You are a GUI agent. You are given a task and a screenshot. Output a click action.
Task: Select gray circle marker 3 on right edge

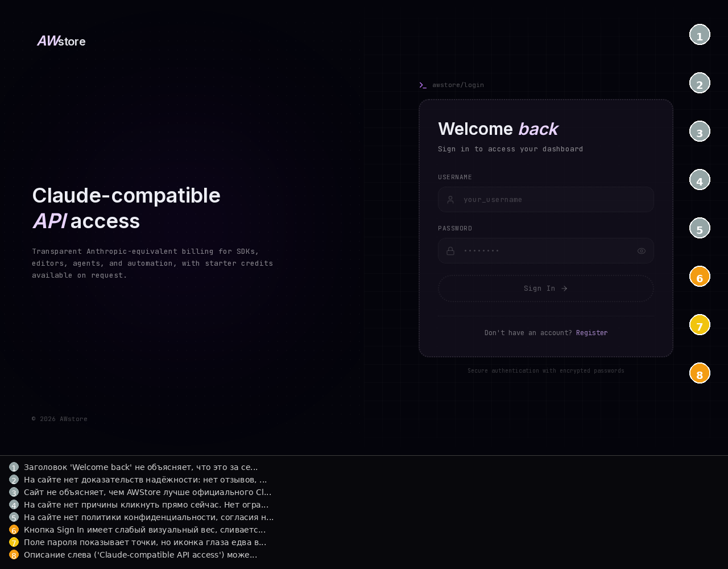(700, 131)
